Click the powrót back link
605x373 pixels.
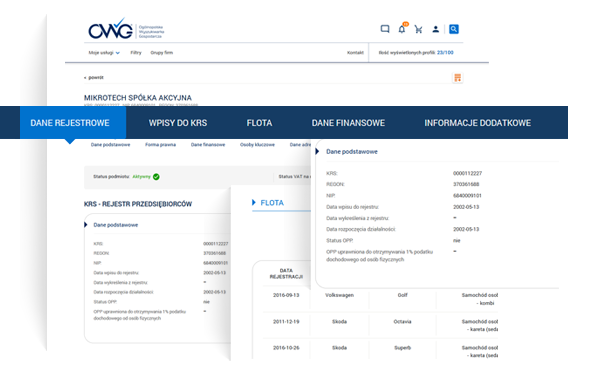94,78
